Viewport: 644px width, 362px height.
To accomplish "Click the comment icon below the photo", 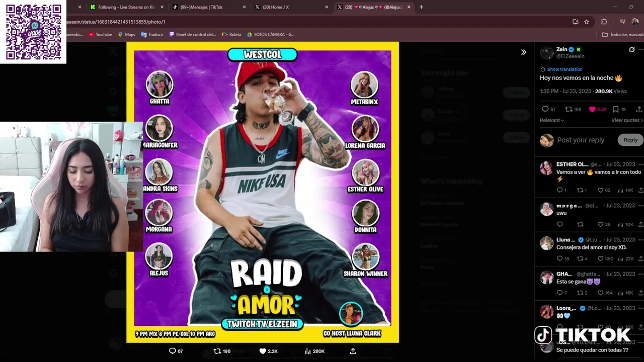I will (172, 351).
